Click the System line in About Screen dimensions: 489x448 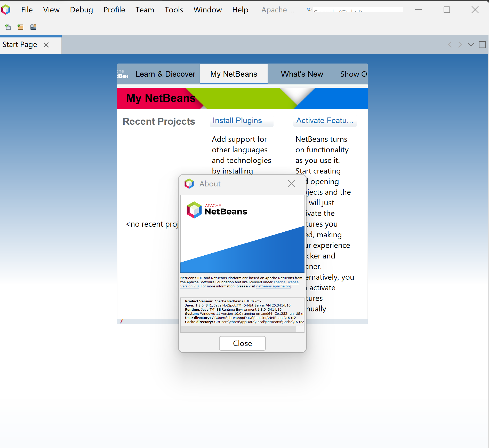[244, 314]
